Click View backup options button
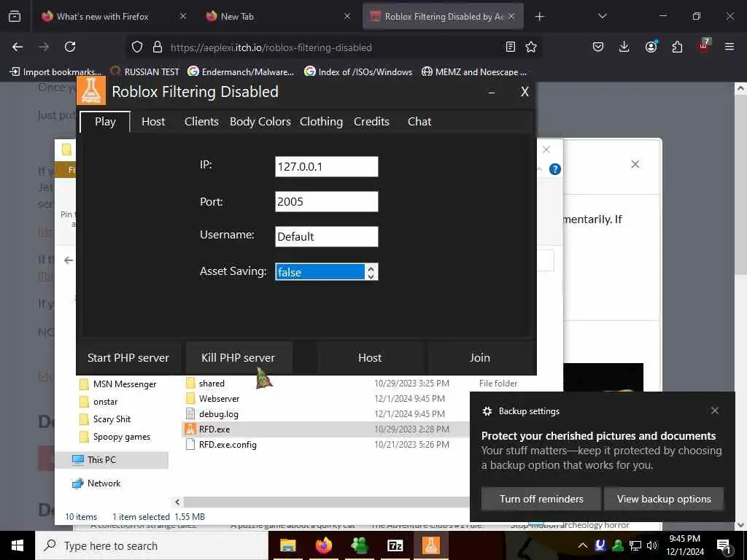 [x=664, y=499]
